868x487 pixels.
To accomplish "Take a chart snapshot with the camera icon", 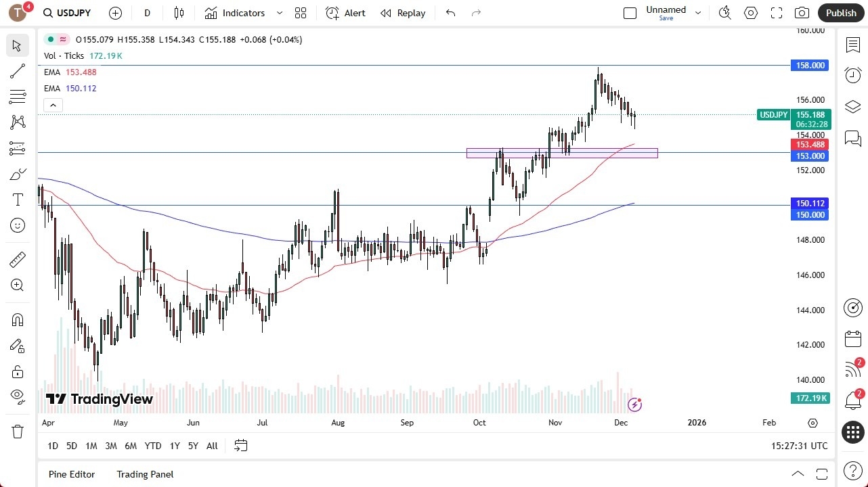I will click(802, 12).
